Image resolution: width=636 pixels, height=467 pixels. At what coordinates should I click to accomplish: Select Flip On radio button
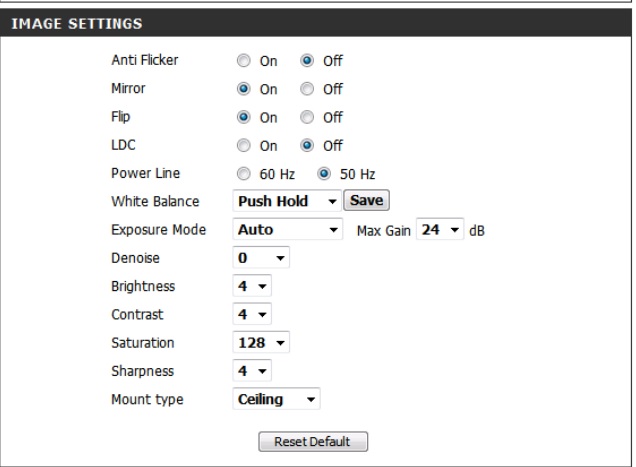tap(243, 117)
